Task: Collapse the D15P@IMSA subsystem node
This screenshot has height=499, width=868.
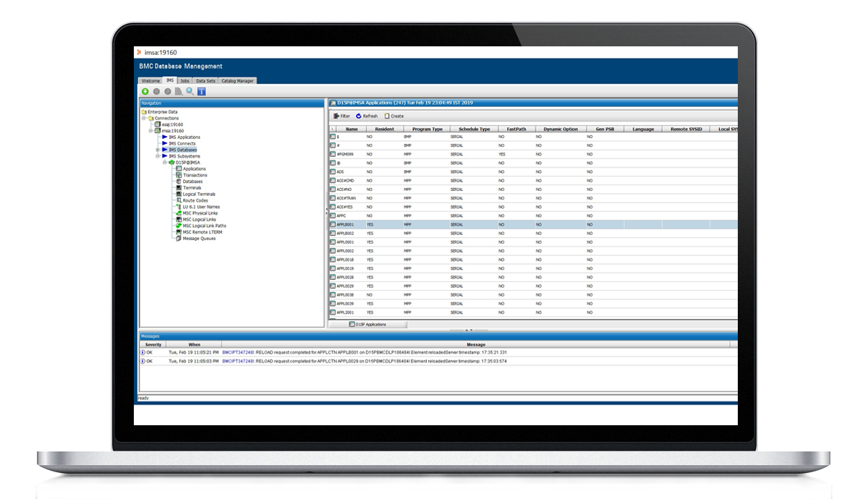Action: 165,163
